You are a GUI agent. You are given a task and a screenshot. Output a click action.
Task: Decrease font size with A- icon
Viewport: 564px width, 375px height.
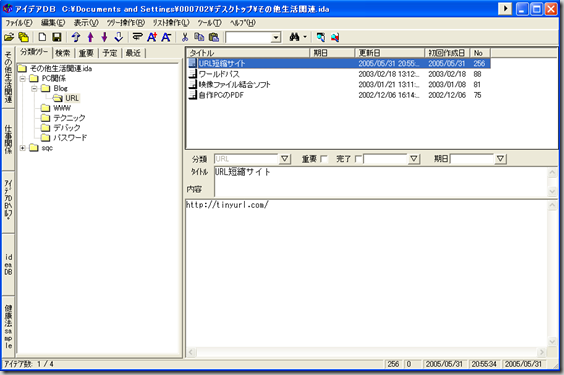pos(166,37)
